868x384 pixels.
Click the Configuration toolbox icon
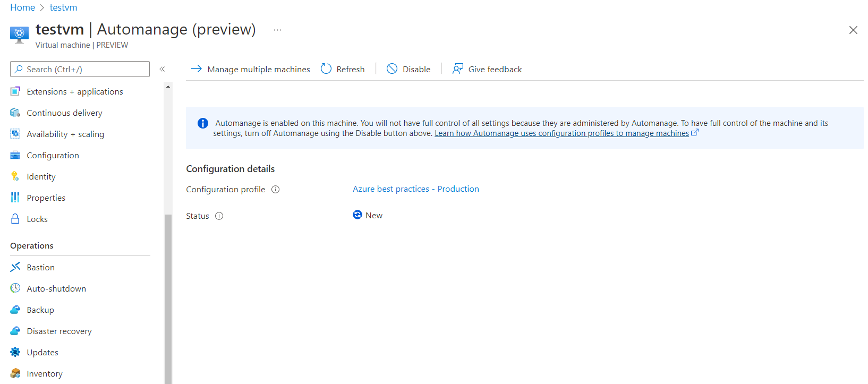[15, 155]
